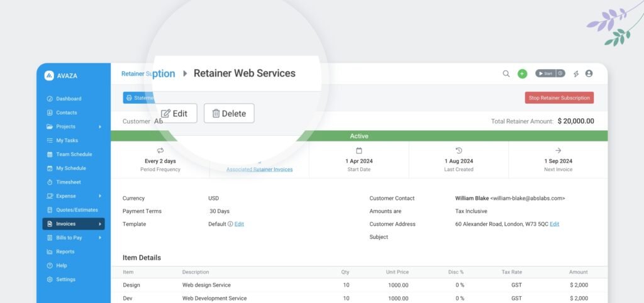Click Edit link next to customer address
Image resolution: width=644 pixels, height=303 pixels.
point(554,224)
